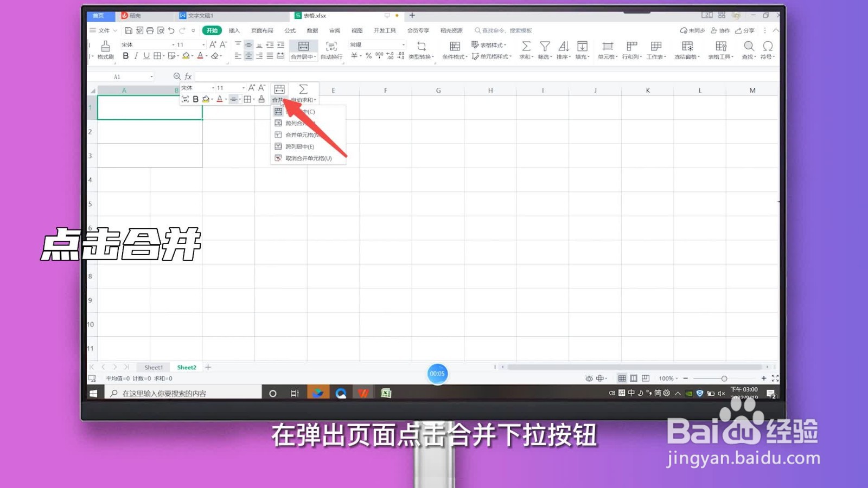Screen dimensions: 868x488
Task: Click the 求和 sigma icon in ribbon
Action: (x=526, y=46)
